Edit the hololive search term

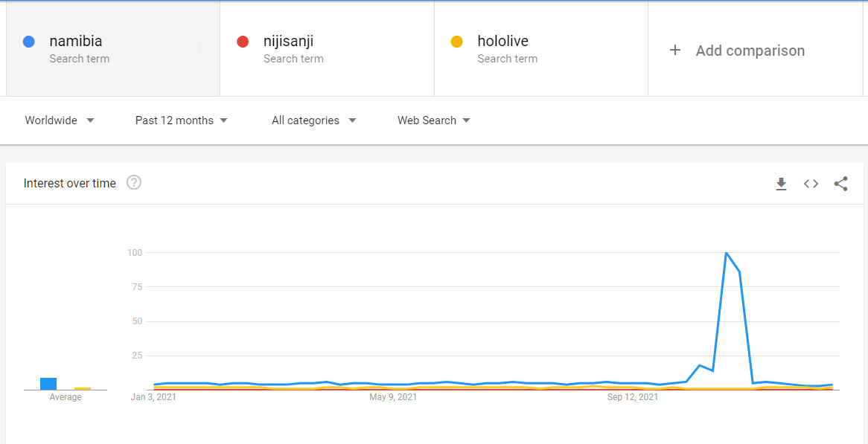point(502,41)
